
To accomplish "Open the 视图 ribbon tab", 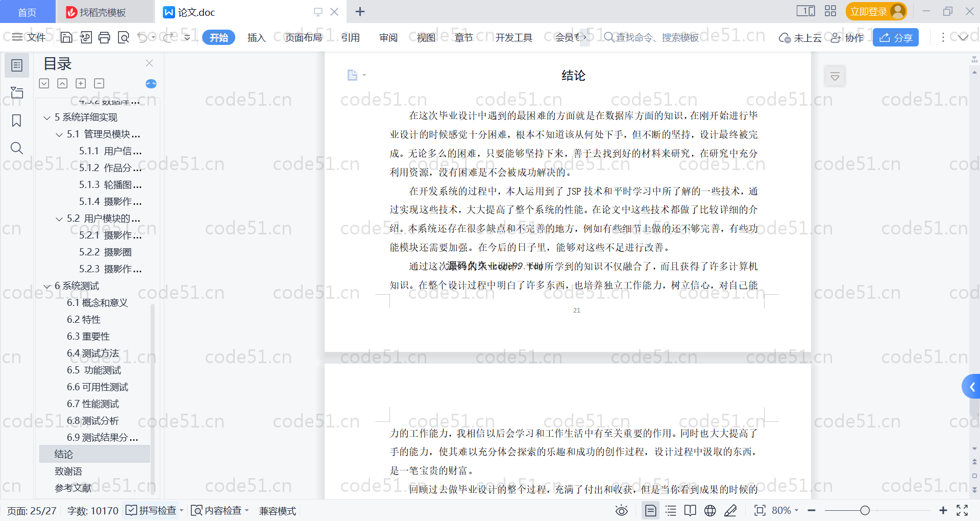I will point(426,37).
